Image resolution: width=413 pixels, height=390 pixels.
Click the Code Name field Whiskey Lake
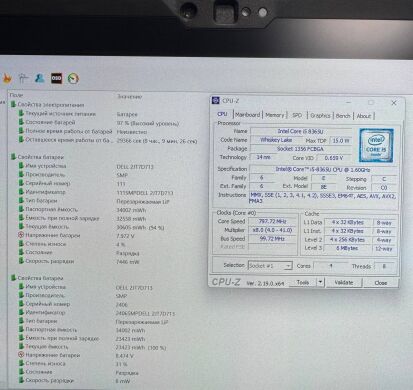coord(276,140)
